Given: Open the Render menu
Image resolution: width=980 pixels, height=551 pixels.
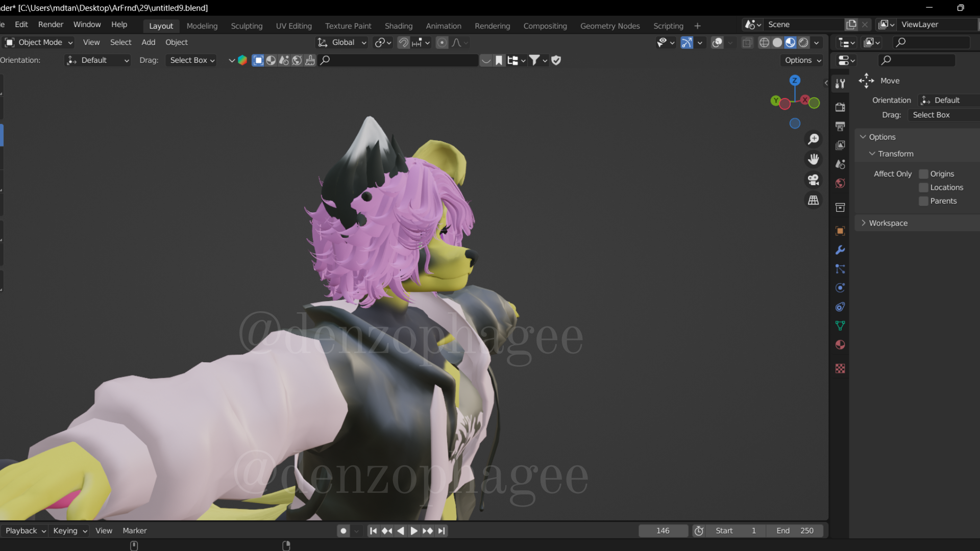Looking at the screenshot, I should pyautogui.click(x=51, y=24).
